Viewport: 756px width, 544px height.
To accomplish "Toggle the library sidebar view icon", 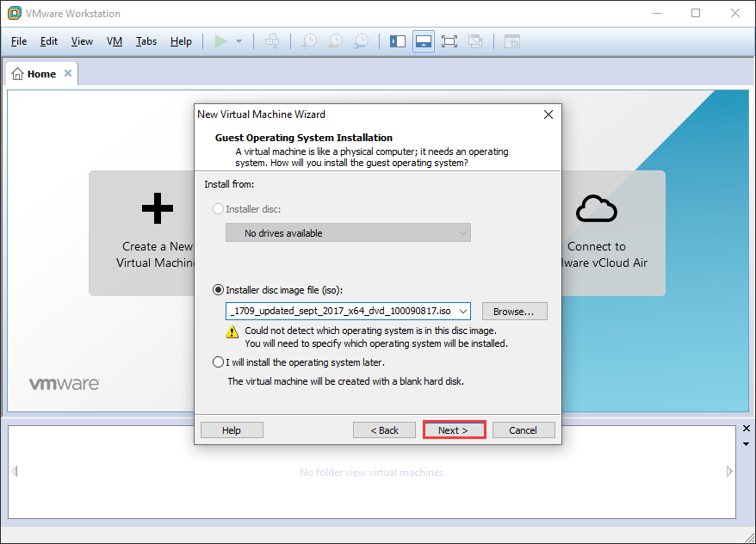I will tap(397, 41).
